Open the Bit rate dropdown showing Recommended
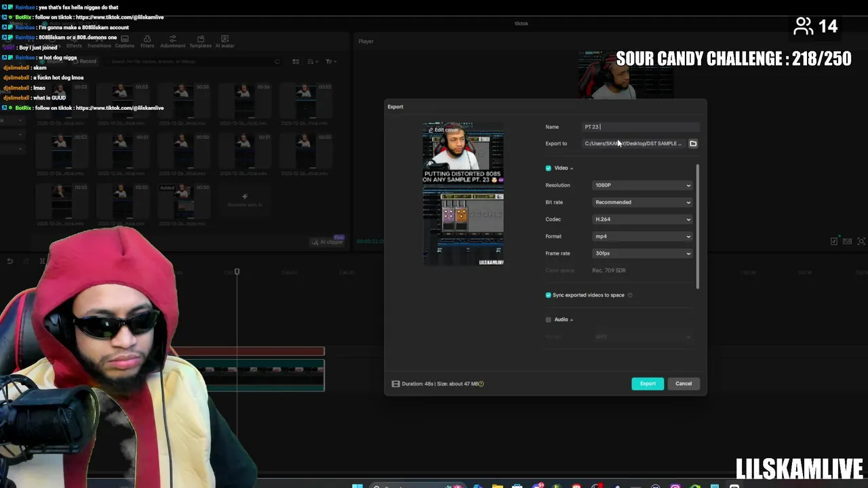Screen dimensions: 868x488 tap(643, 202)
